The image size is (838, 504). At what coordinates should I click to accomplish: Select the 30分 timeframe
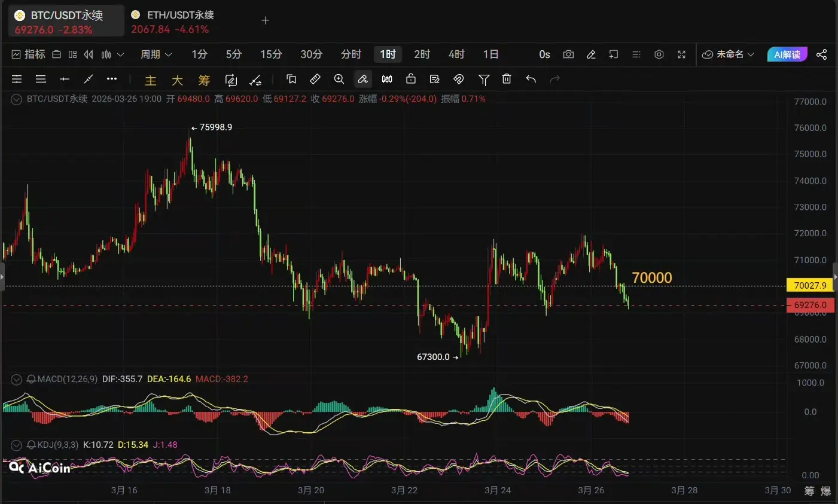tap(312, 54)
